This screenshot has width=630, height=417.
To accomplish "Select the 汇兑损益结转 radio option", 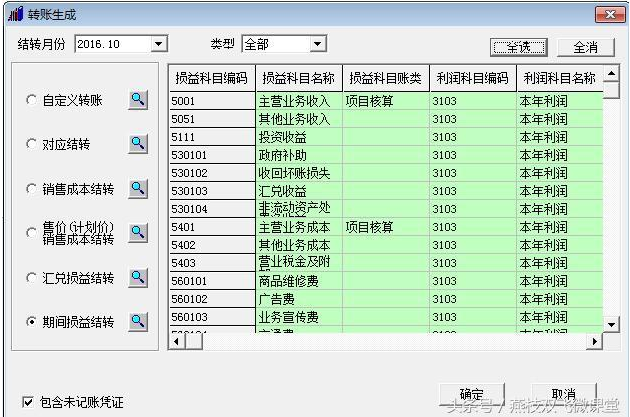I will click(32, 278).
